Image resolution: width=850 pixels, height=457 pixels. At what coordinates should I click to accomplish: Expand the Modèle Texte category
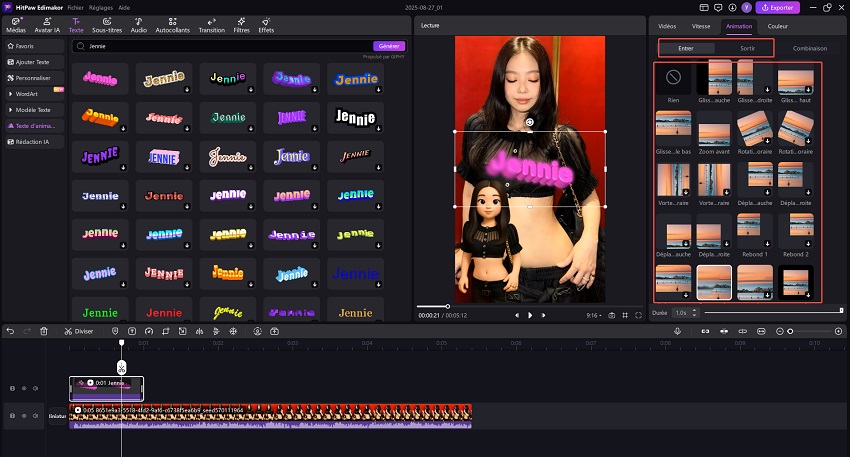[34, 110]
